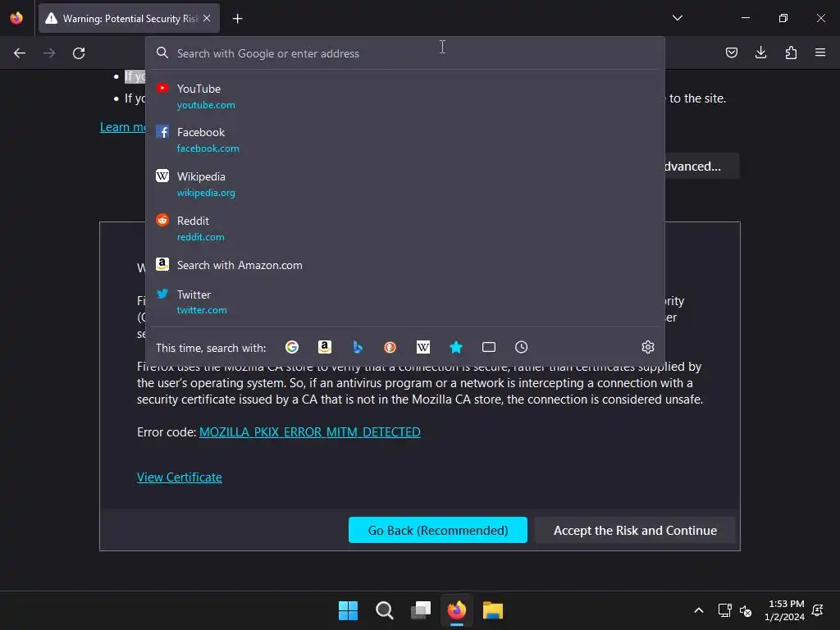The height and width of the screenshot is (630, 840).
Task: Click the Firefox logo at the tab bar's left end
Action: click(16, 18)
